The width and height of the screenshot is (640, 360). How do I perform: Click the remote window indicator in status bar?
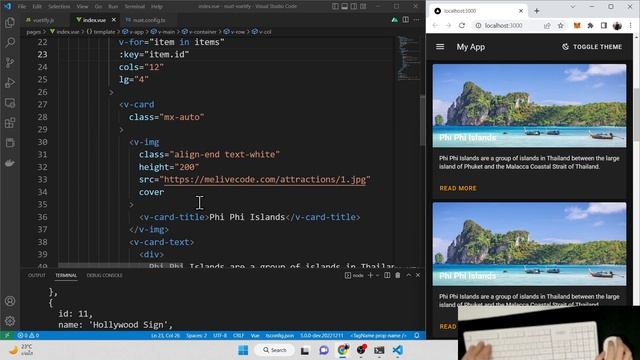7,336
